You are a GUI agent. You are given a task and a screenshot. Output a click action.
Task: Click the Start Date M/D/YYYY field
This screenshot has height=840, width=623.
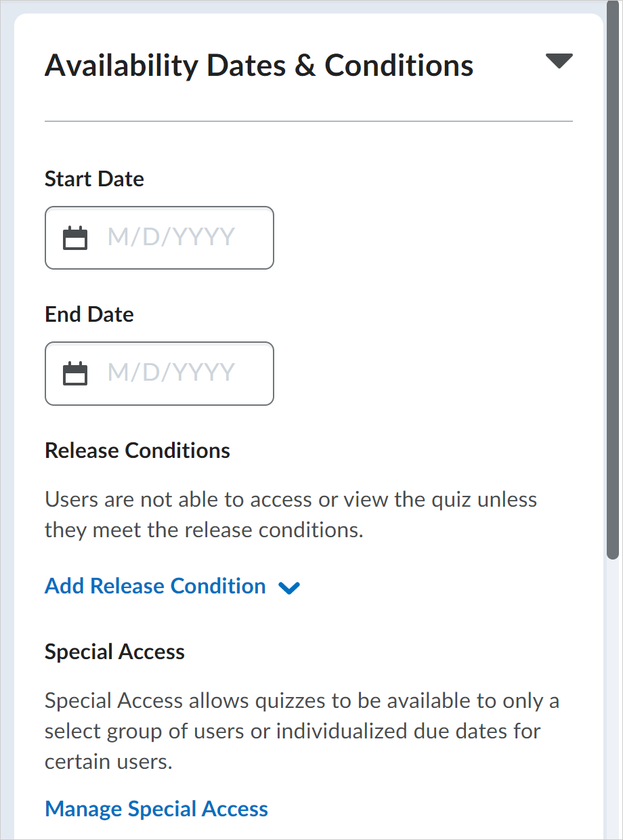pyautogui.click(x=159, y=238)
